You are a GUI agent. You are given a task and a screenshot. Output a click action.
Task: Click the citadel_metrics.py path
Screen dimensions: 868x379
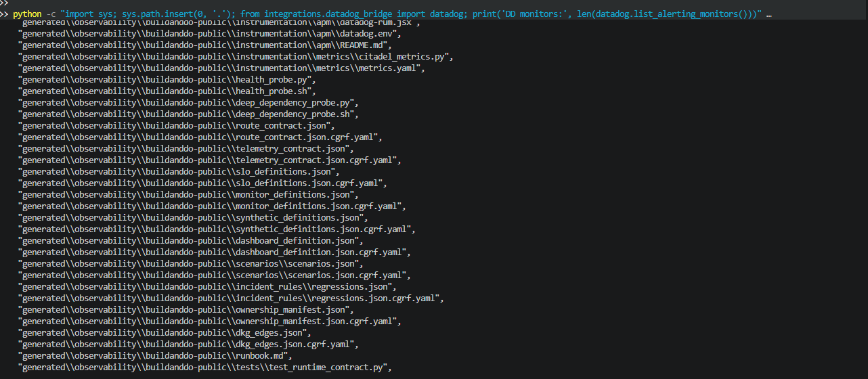(236, 57)
